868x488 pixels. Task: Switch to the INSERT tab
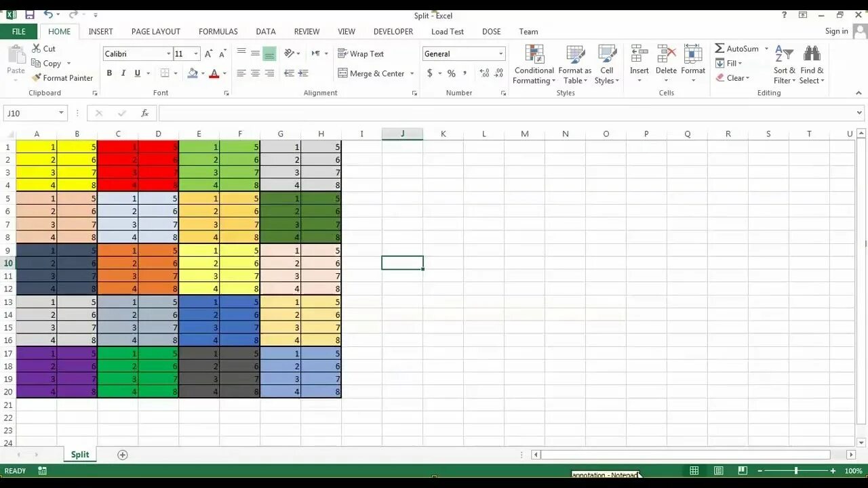coord(100,31)
